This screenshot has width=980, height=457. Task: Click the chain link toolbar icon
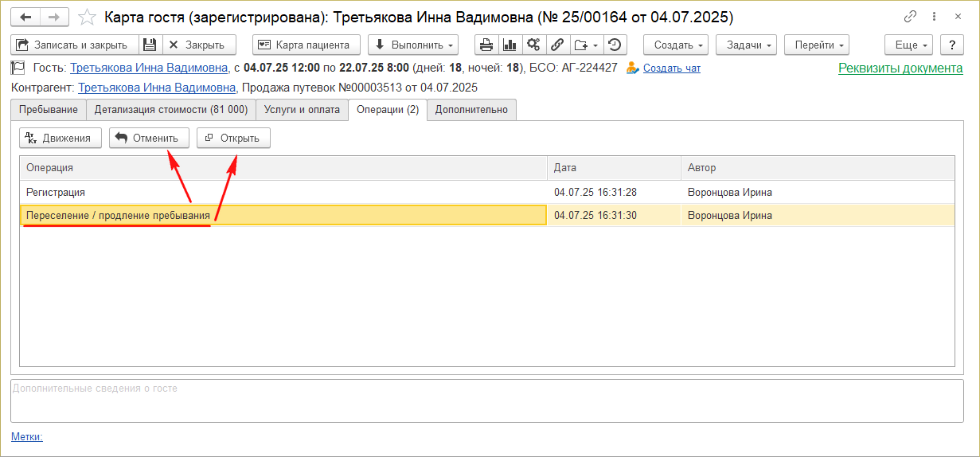pyautogui.click(x=556, y=45)
